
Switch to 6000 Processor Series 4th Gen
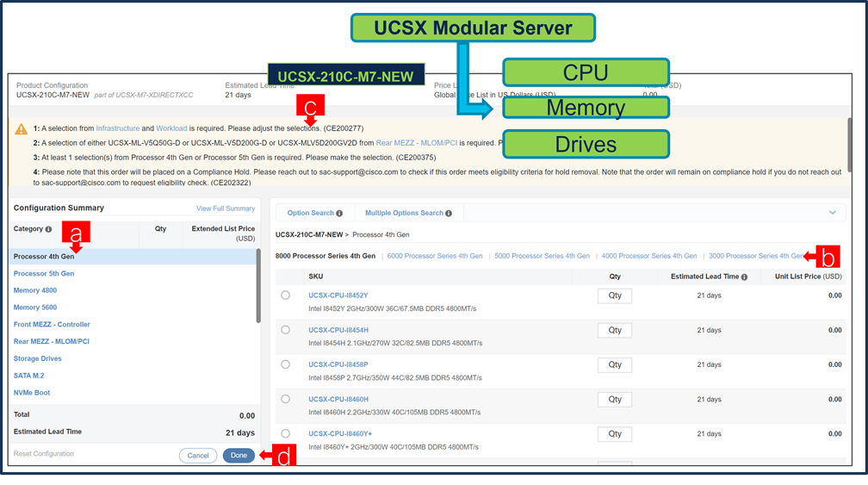tap(435, 256)
